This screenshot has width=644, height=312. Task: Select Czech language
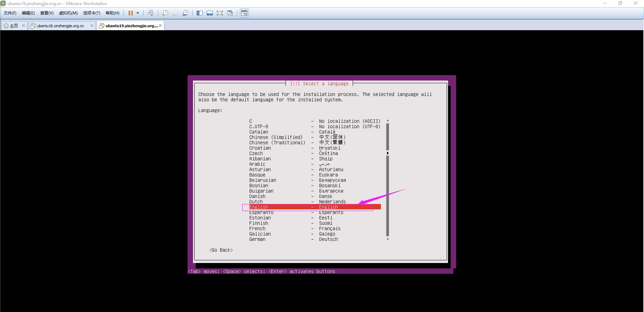(315, 153)
